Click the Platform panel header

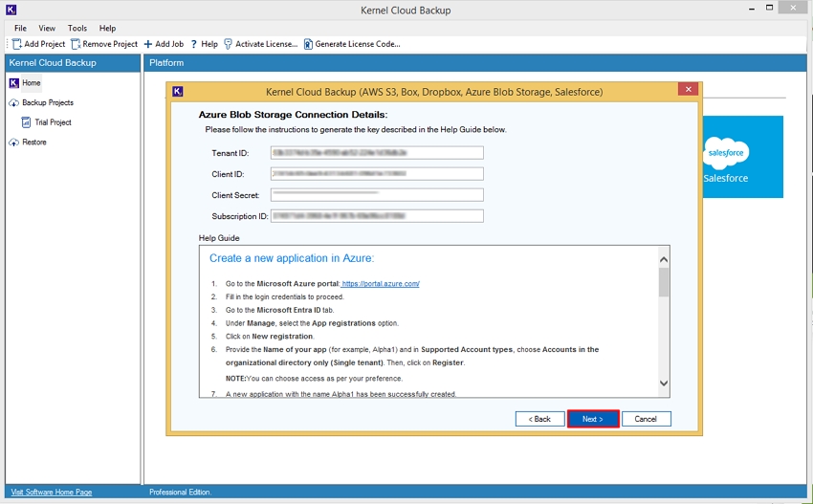coord(475,63)
